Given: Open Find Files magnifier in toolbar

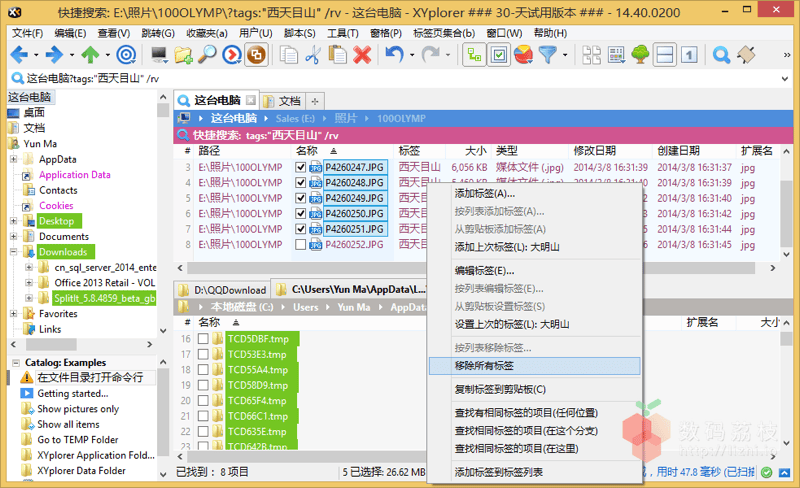Looking at the screenshot, I should (x=207, y=55).
